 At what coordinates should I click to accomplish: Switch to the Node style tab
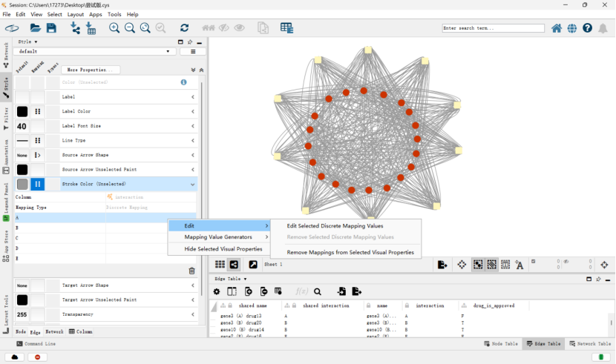(21, 332)
